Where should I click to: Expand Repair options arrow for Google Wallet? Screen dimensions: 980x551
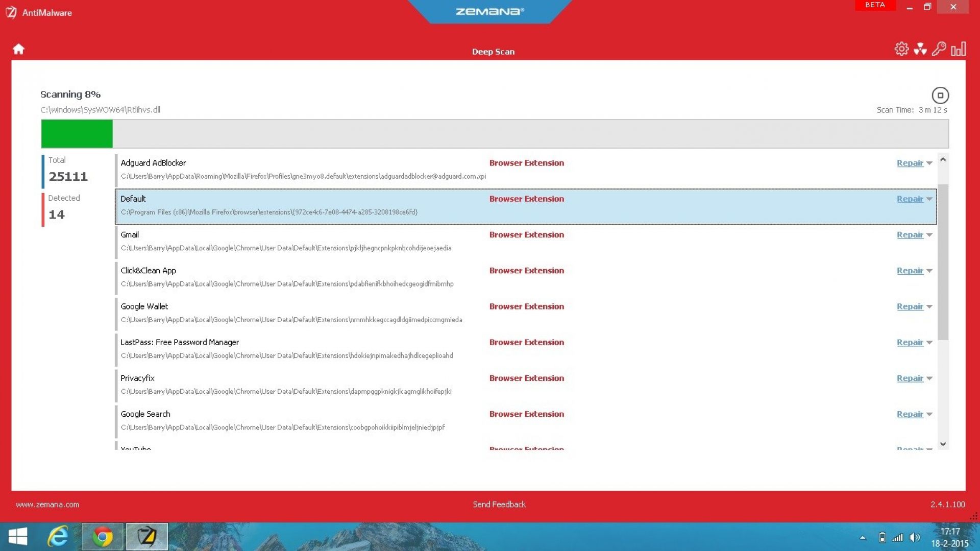(929, 307)
